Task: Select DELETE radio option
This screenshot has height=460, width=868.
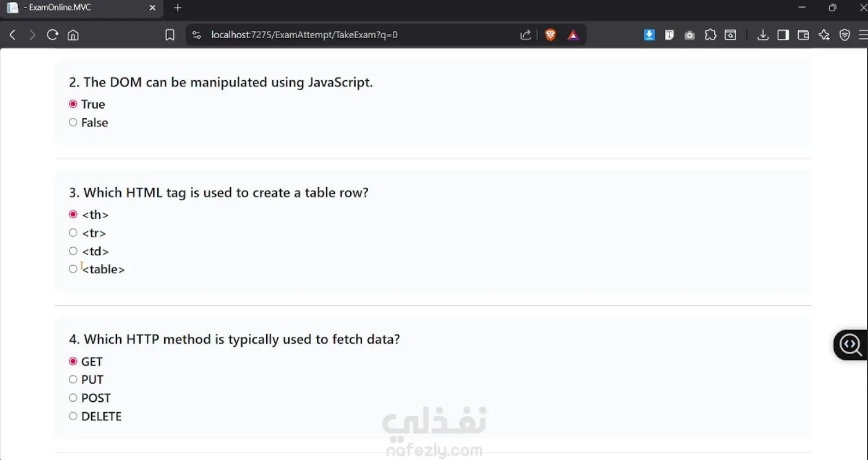Action: (x=73, y=416)
